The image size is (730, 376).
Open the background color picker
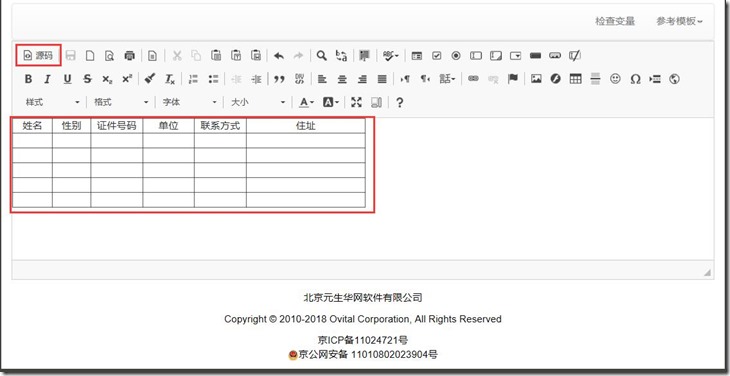click(331, 102)
